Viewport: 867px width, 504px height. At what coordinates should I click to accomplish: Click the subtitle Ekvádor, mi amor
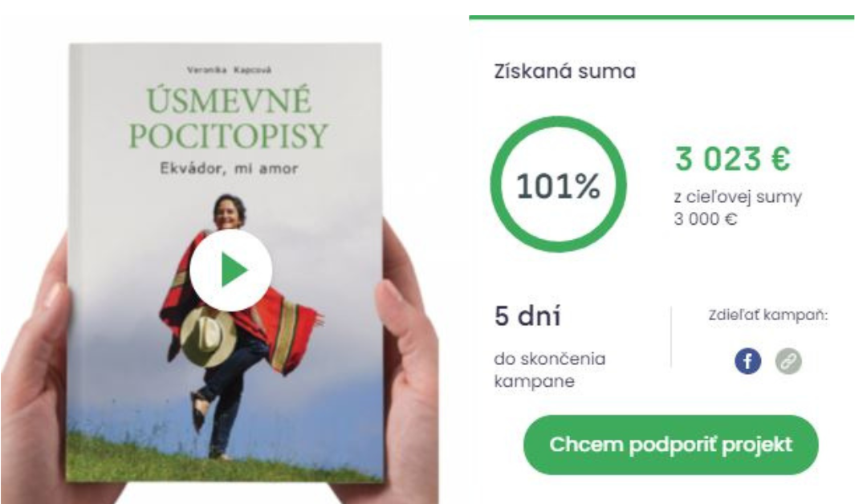click(x=229, y=169)
